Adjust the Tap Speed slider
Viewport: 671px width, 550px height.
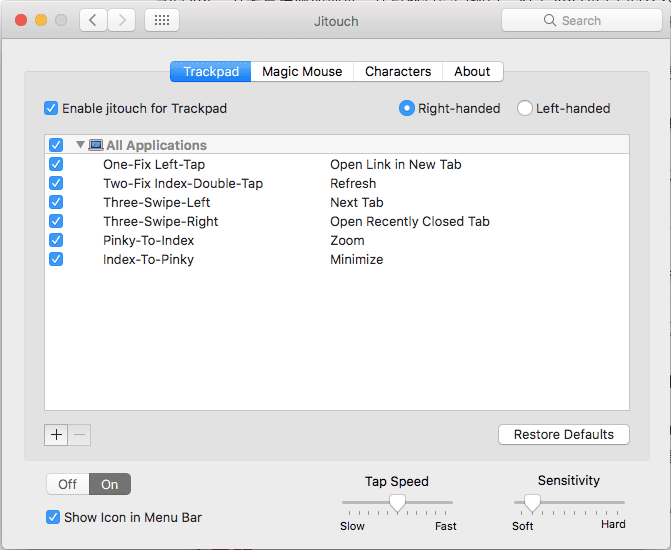tap(397, 503)
